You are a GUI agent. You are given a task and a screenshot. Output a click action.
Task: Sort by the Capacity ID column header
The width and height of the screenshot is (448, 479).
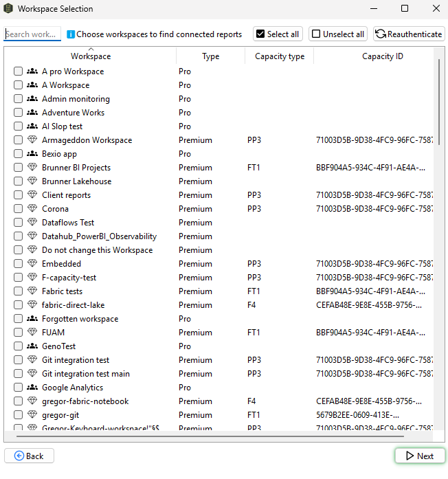point(382,56)
